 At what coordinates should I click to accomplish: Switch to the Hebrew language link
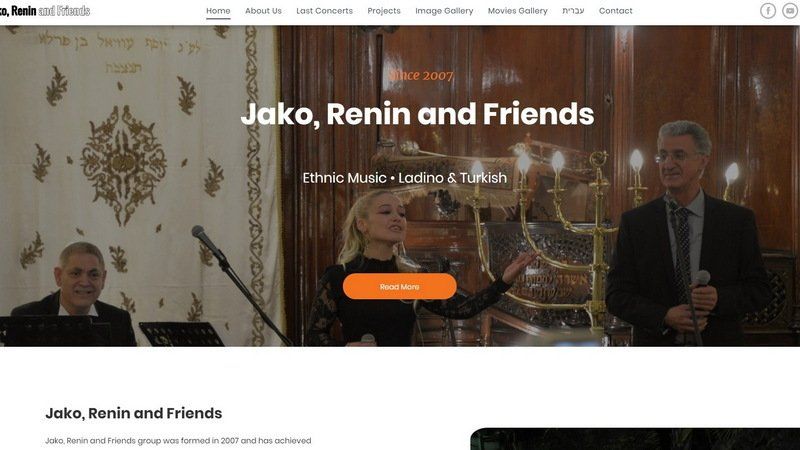click(x=573, y=11)
